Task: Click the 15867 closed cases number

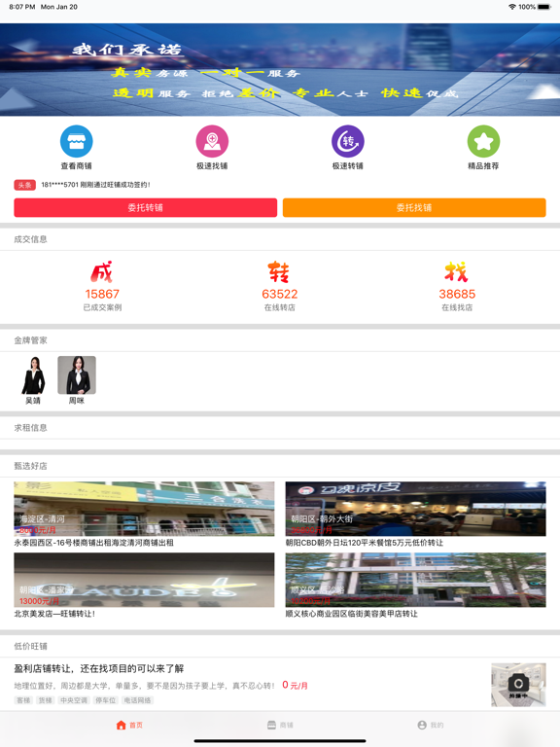Action: point(102,294)
